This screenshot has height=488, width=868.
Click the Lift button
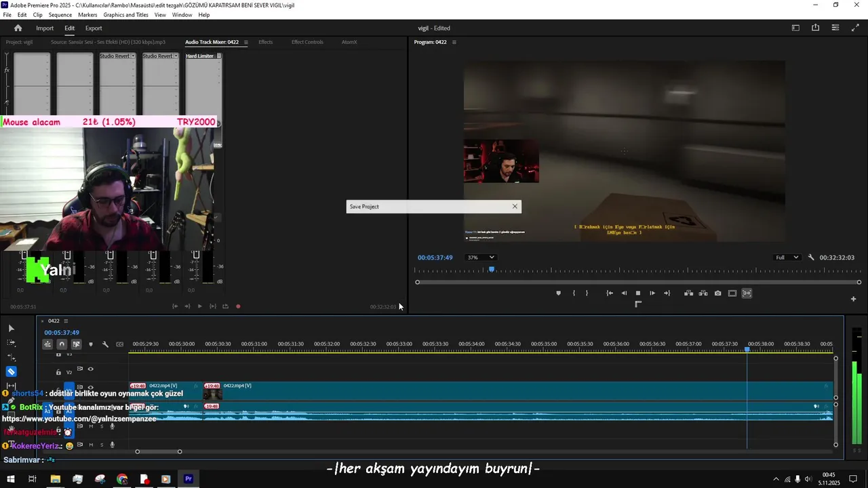point(688,293)
